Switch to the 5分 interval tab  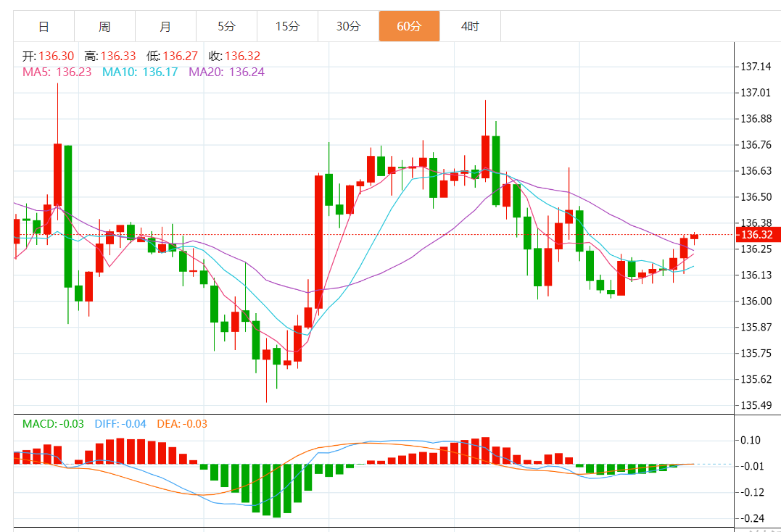(x=226, y=27)
